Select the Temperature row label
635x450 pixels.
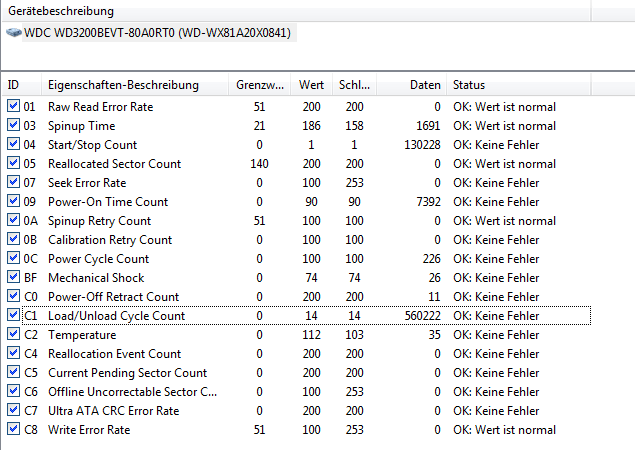pos(82,335)
